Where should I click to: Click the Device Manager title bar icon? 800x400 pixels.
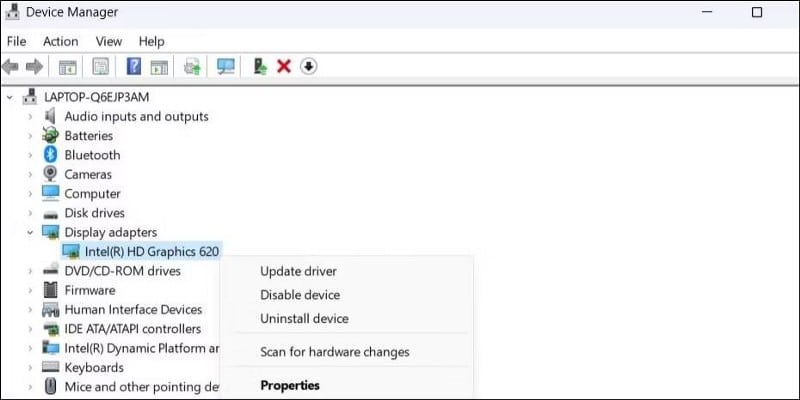(12, 12)
